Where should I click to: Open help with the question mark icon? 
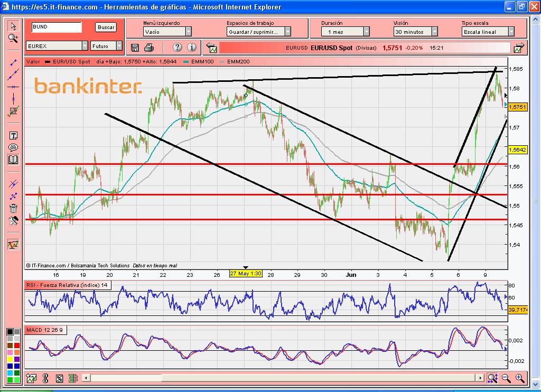coord(178,47)
